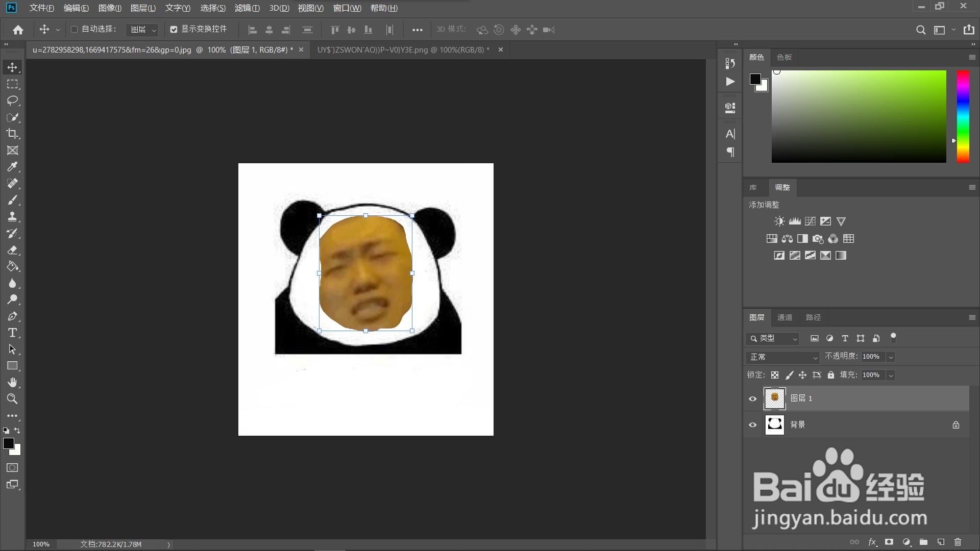Click the foreground color swatch in toolbar
The image size is (980, 551).
[x=8, y=443]
